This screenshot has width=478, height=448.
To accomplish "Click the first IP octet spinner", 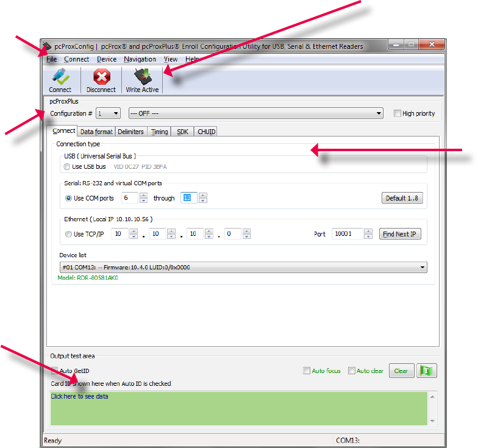I will point(134,234).
